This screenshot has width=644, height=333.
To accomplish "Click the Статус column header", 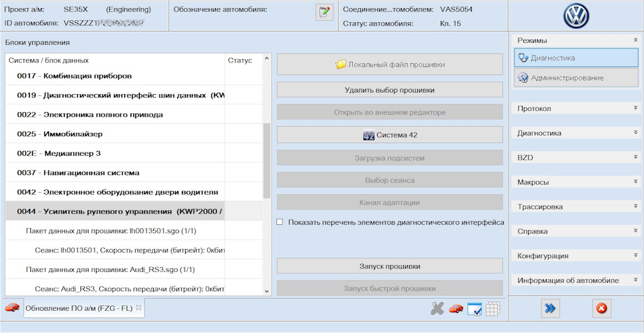I will [240, 60].
